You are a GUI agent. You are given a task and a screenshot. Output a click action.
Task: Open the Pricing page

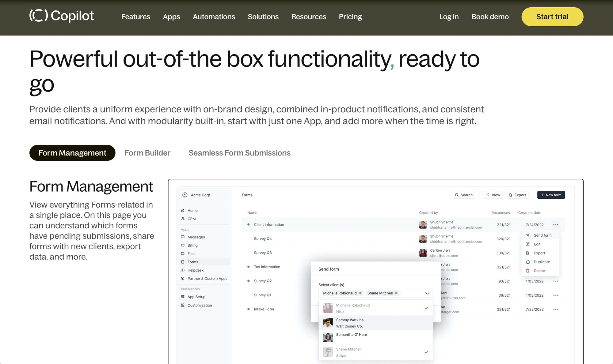(x=350, y=17)
